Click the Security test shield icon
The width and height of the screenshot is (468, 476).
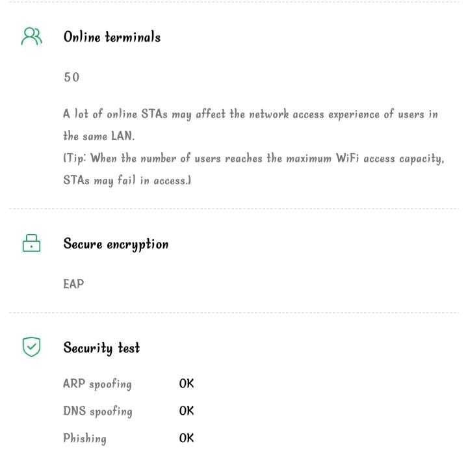click(31, 347)
